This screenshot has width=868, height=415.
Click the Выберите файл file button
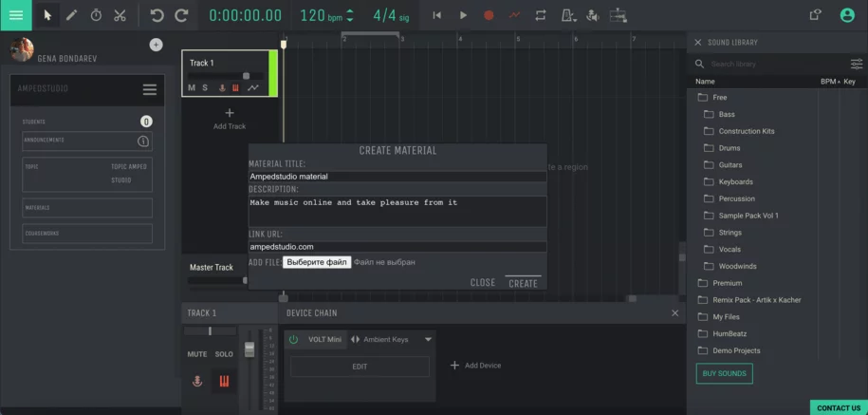coord(317,262)
